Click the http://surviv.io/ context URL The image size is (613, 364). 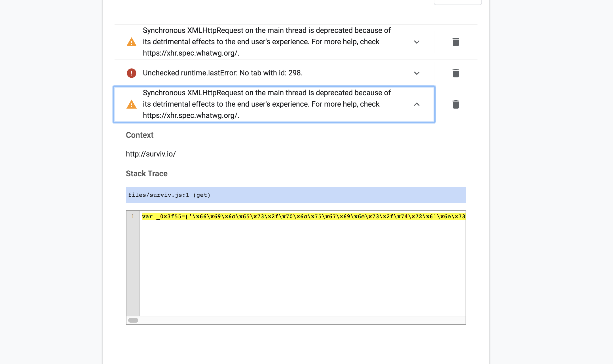pyautogui.click(x=151, y=154)
